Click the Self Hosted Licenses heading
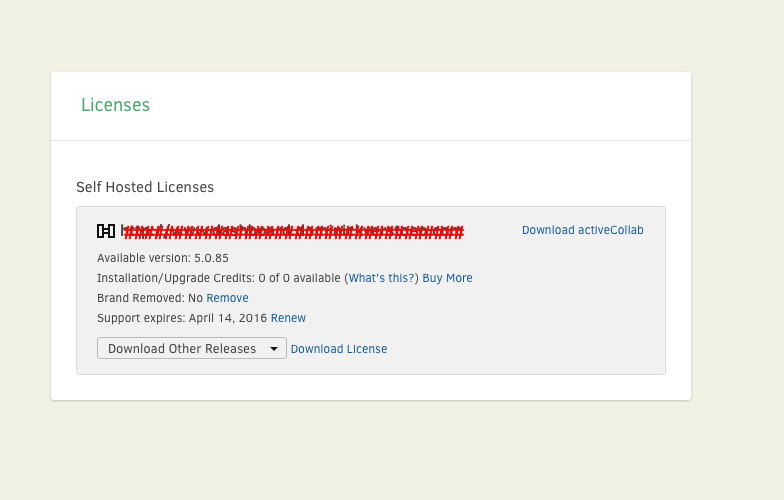The height and width of the screenshot is (500, 784). click(x=145, y=187)
